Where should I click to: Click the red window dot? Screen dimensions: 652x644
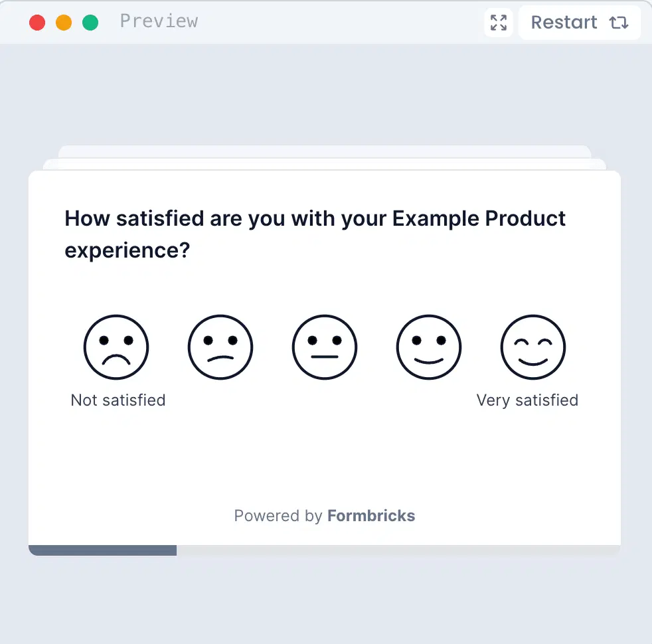(37, 23)
